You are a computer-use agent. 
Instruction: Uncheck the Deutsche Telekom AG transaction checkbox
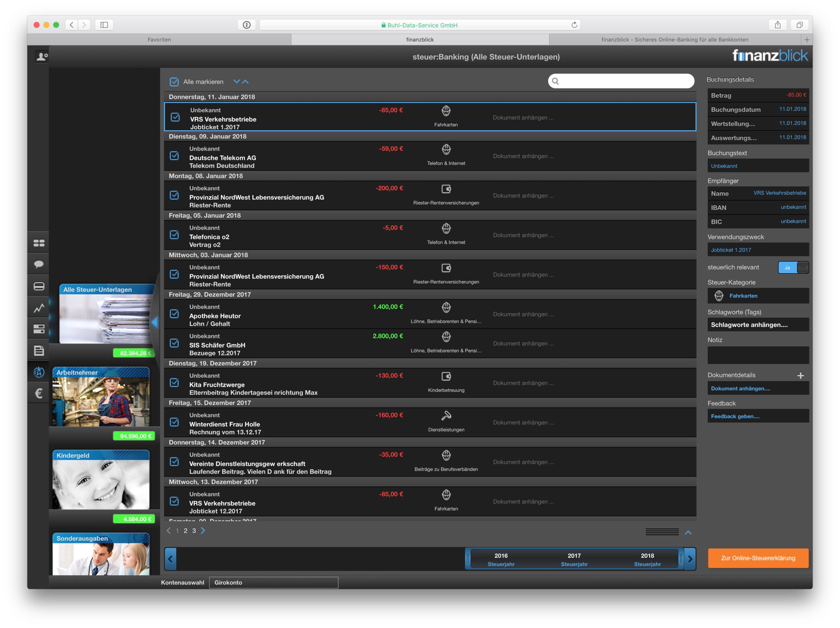(174, 156)
